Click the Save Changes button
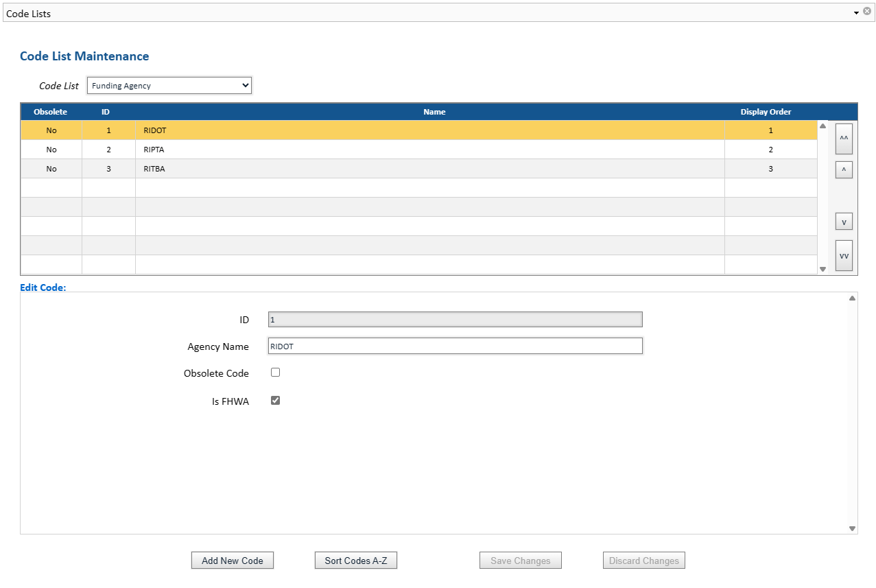Screen dimensions: 876x588 pos(521,561)
